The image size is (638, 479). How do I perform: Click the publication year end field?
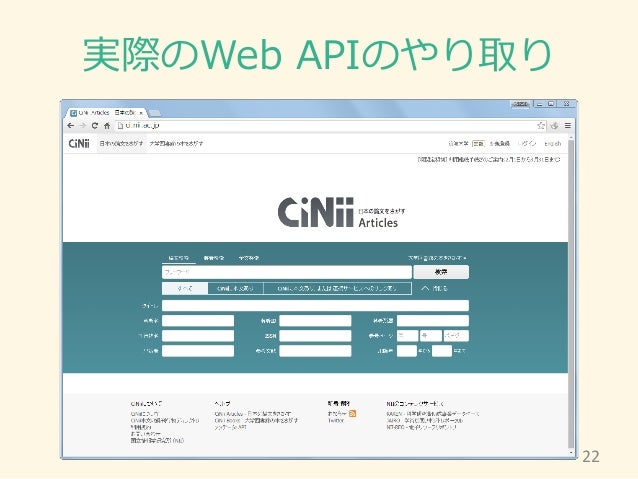pyautogui.click(x=442, y=351)
